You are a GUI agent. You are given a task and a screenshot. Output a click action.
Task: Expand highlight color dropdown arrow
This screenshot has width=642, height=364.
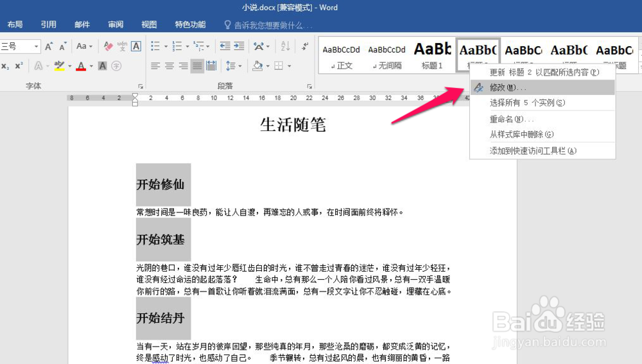pyautogui.click(x=69, y=66)
